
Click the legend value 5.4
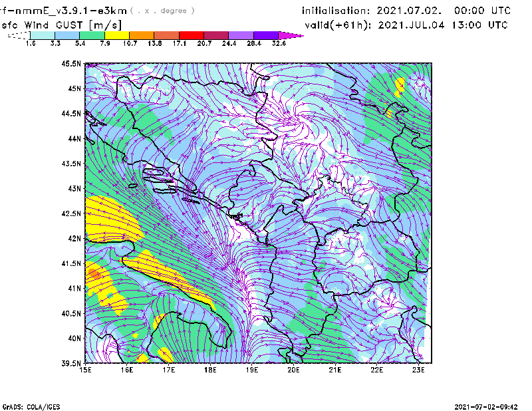click(80, 43)
